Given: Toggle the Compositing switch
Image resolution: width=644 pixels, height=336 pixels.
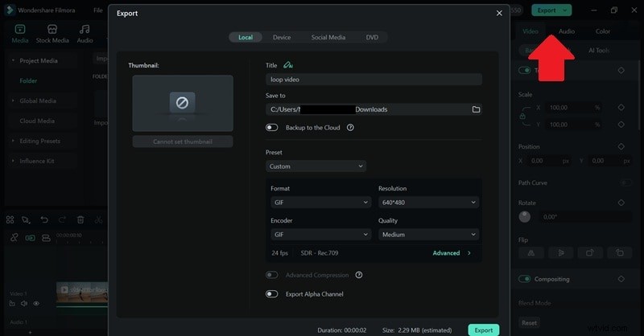Looking at the screenshot, I should (525, 279).
